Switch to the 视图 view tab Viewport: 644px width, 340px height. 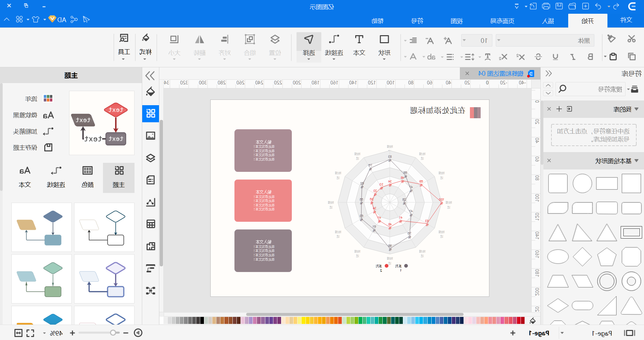pos(457,21)
